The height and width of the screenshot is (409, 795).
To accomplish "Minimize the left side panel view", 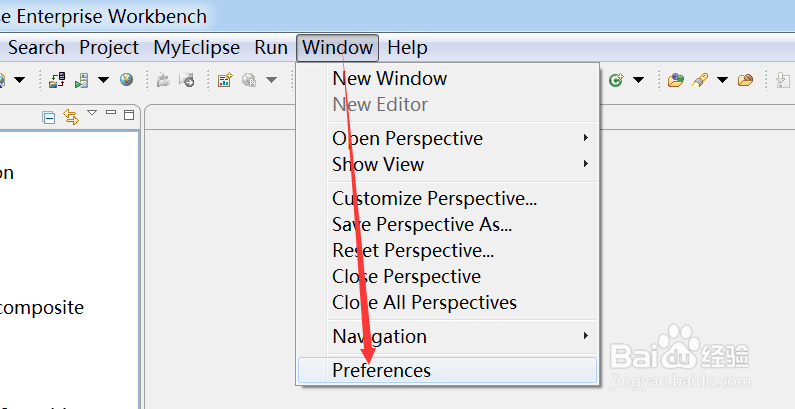I will pyautogui.click(x=111, y=114).
